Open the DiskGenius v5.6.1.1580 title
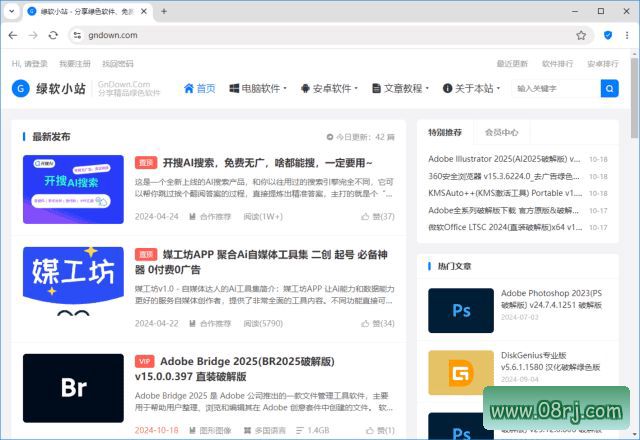This screenshot has width=640, height=440. pos(551,361)
